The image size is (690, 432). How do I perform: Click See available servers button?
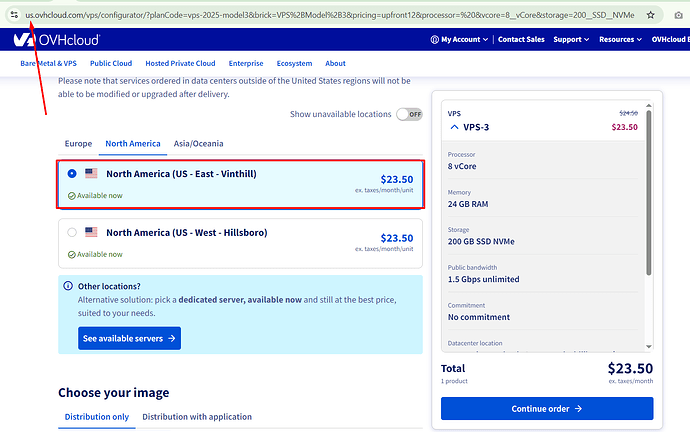point(129,338)
